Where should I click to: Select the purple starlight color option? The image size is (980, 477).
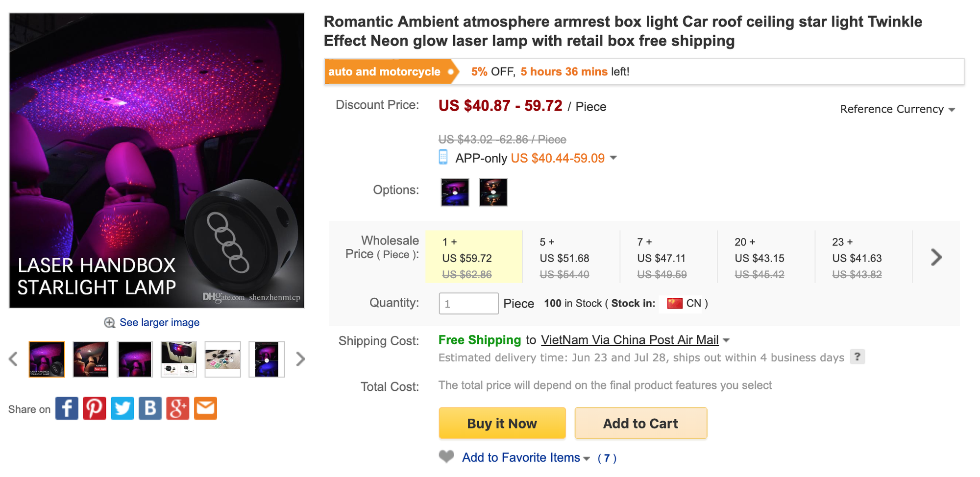tap(455, 192)
